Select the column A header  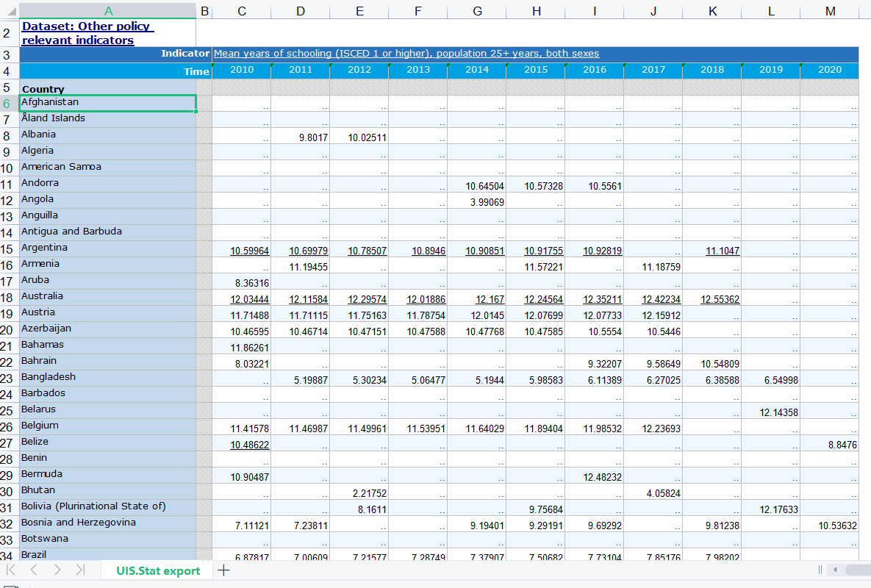coord(108,10)
